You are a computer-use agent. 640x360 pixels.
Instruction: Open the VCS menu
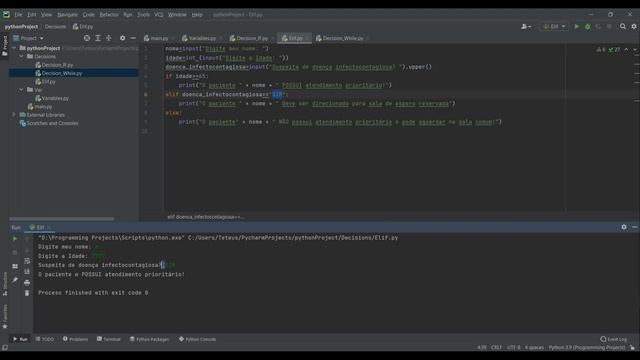click(158, 15)
